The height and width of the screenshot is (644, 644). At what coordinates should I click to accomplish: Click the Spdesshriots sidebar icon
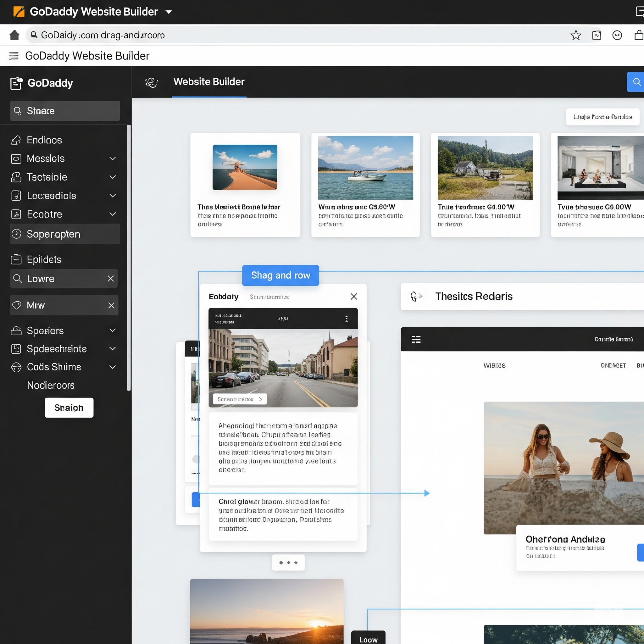pyautogui.click(x=16, y=349)
